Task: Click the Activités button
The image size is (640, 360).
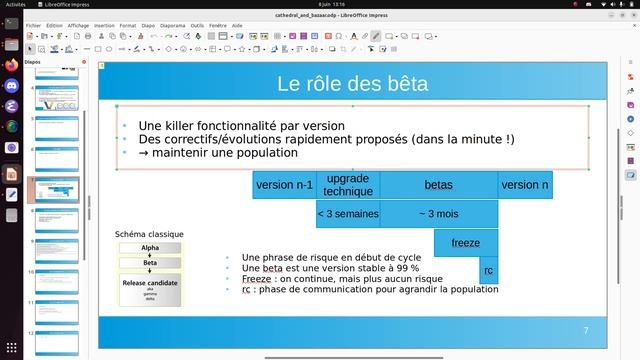Action: click(x=16, y=4)
